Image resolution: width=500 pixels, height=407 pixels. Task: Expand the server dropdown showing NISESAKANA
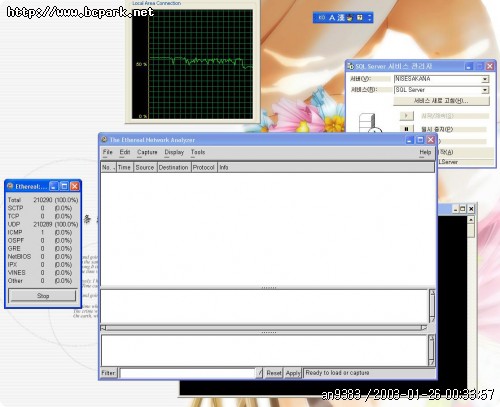[485, 79]
